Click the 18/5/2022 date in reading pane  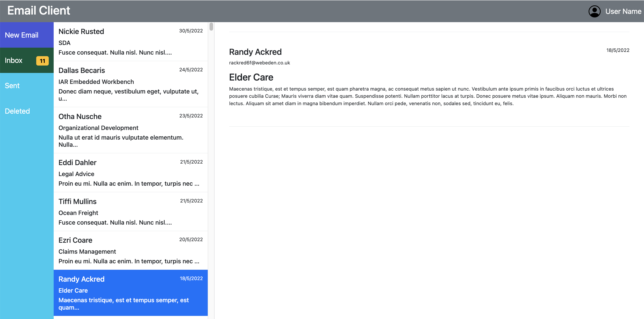click(617, 50)
